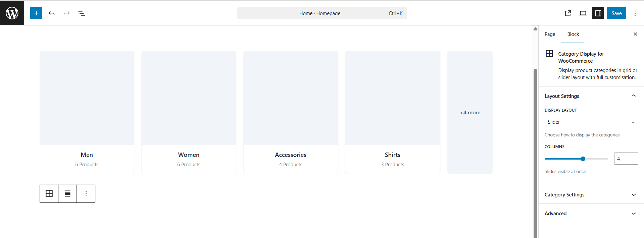Click 'Choose how to display the categories' text
Viewport: 644px width, 238px height.
(x=582, y=135)
